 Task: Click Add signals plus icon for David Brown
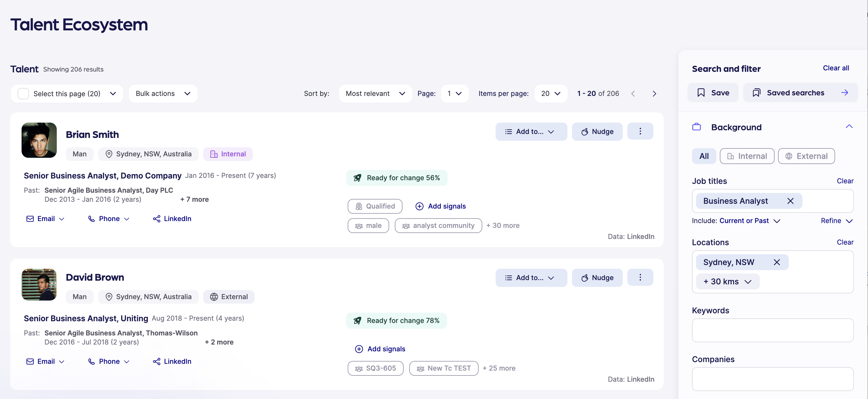pos(359,349)
